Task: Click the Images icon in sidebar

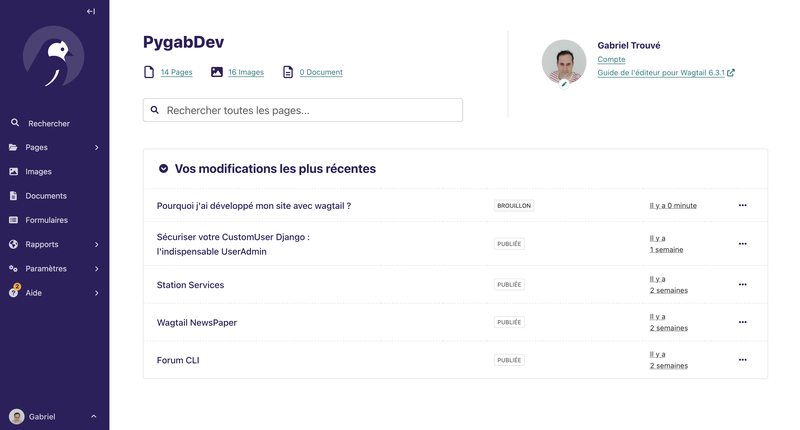Action: [x=13, y=171]
